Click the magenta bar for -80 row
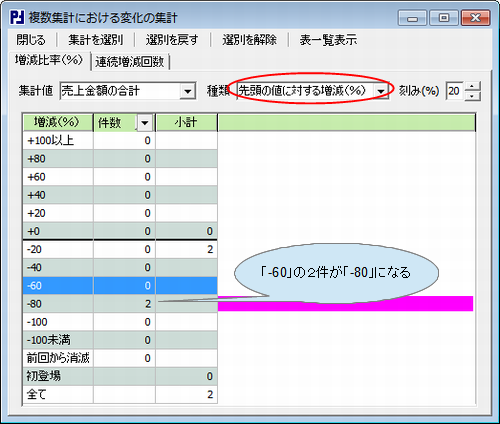Viewport: 500px width, 424px height. tap(345, 304)
